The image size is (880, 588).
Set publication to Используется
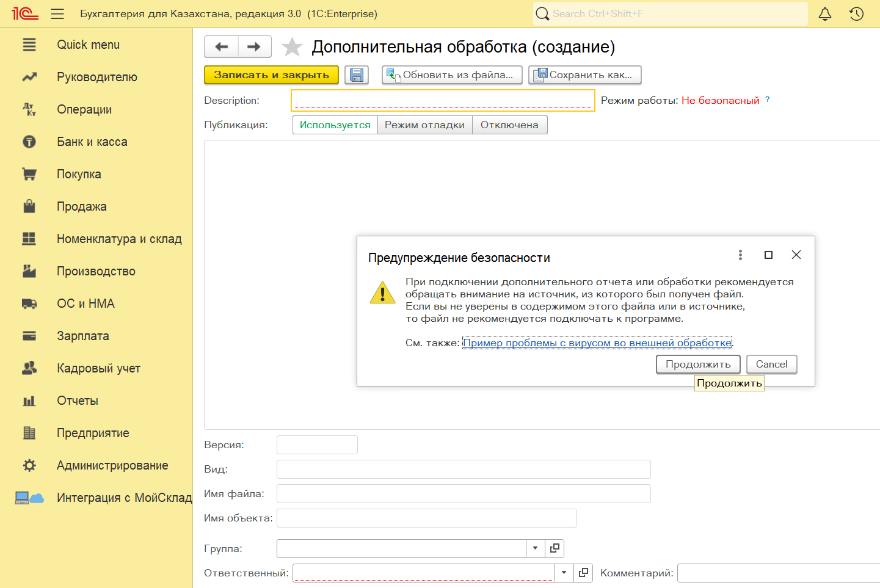click(335, 125)
